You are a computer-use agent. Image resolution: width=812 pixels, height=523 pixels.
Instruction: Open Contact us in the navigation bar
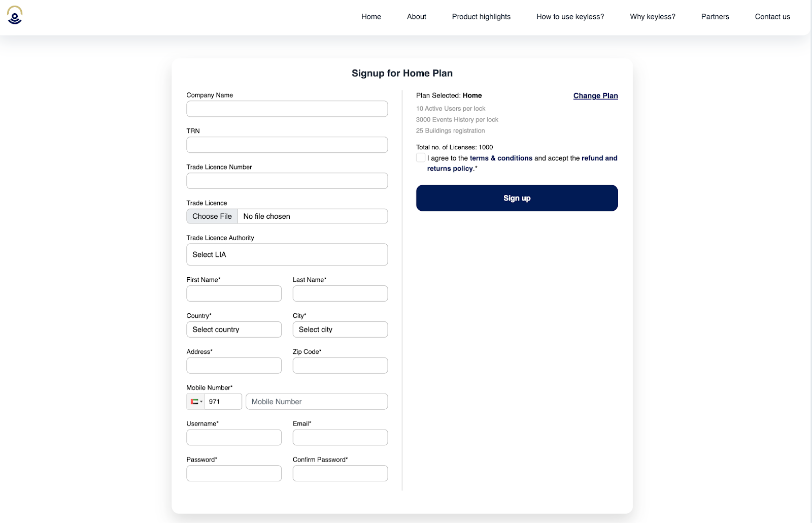pos(772,17)
